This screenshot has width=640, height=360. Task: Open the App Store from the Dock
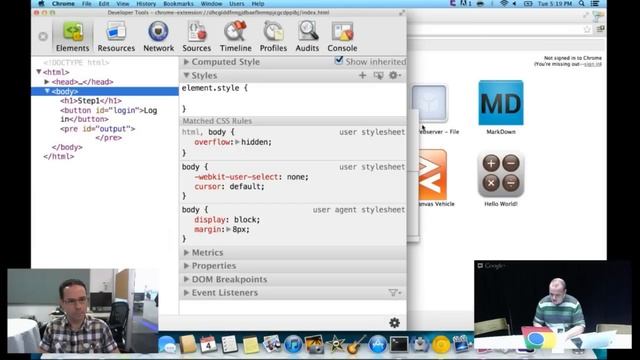coord(378,344)
